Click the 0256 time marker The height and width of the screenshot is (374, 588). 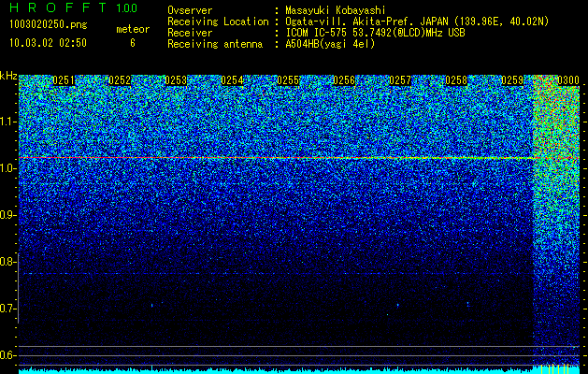click(x=344, y=80)
